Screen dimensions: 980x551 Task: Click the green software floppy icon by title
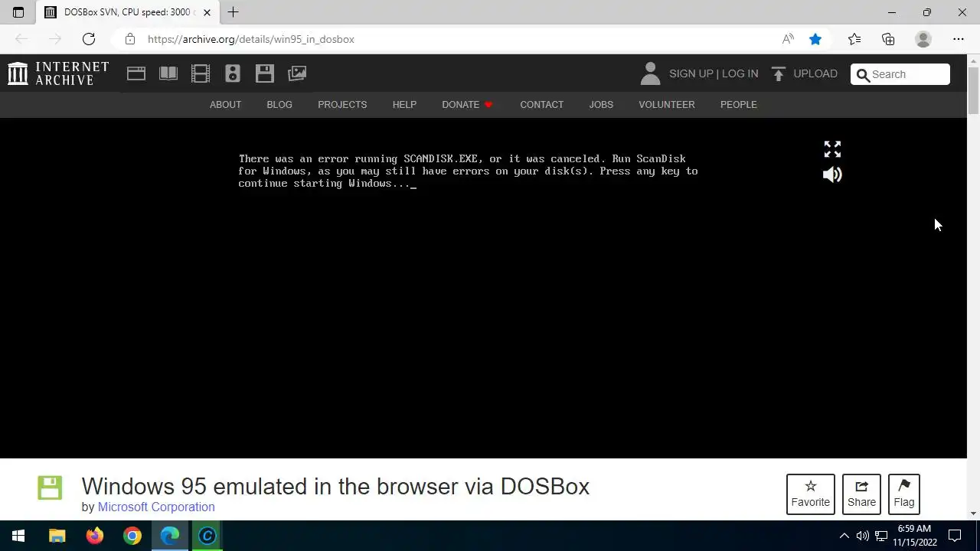tap(50, 487)
